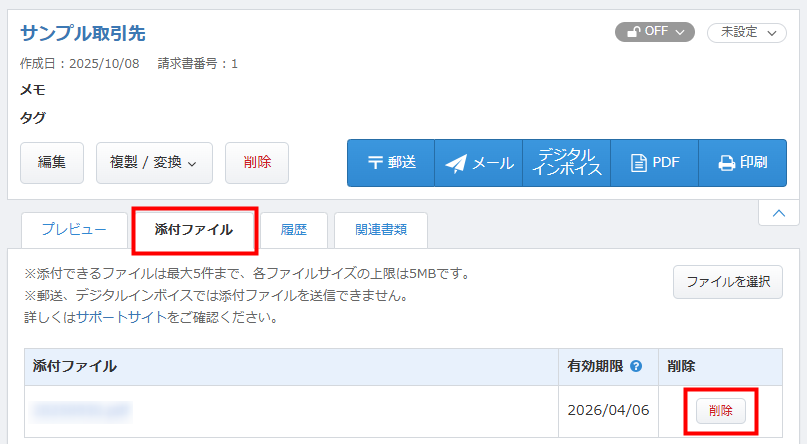Collapse the panel with the up chevron
807x444 pixels.
(778, 212)
